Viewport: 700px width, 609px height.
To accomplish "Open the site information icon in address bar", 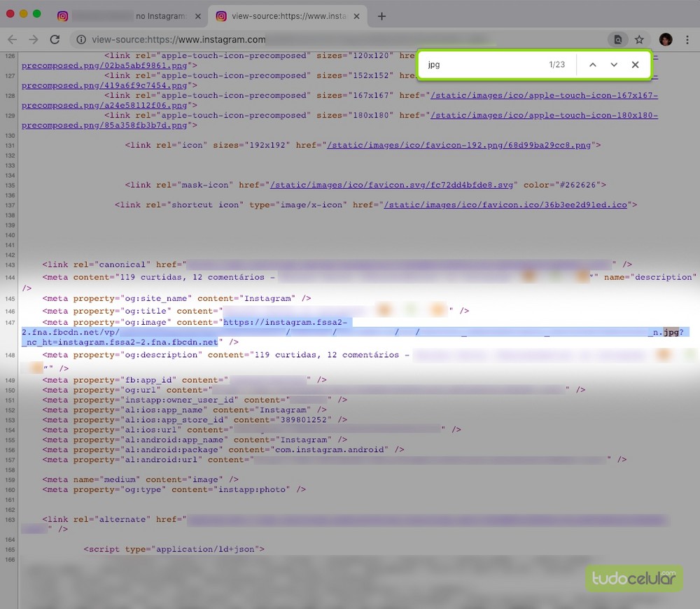I will (x=81, y=40).
